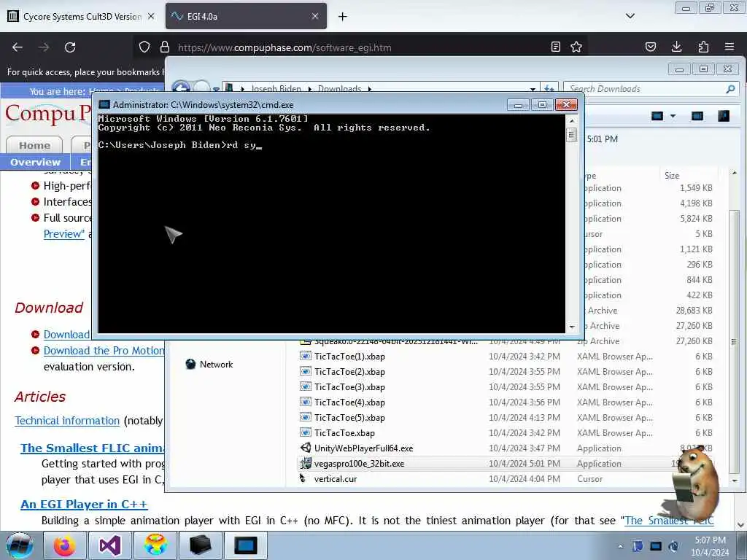Show hidden system tray icons arrow

click(620, 547)
